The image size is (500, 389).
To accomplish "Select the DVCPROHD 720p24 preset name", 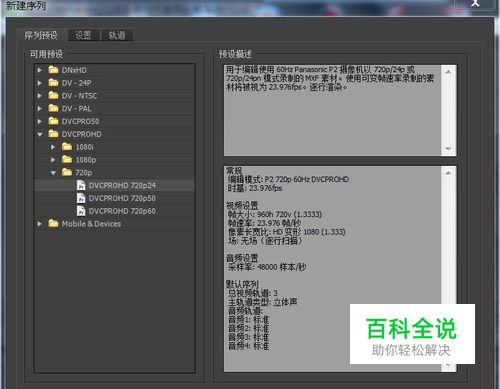I will [x=122, y=185].
